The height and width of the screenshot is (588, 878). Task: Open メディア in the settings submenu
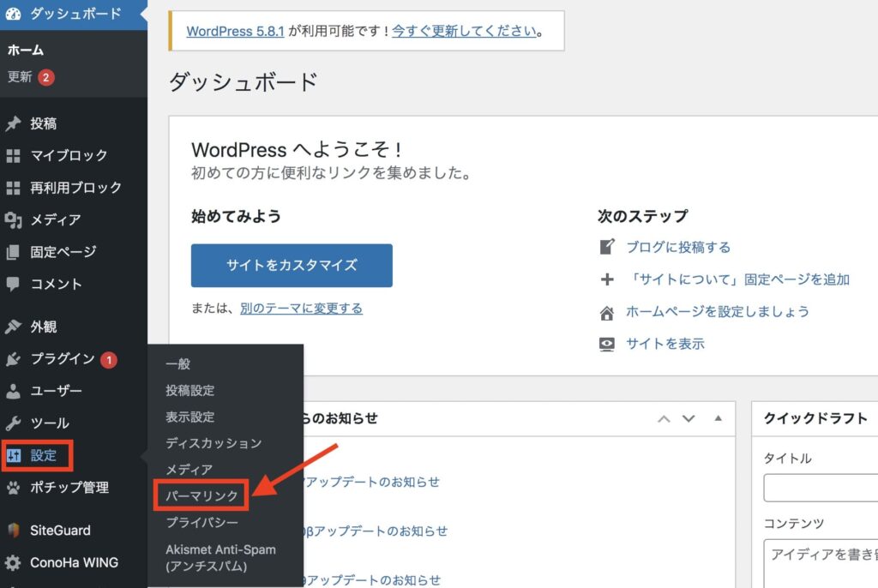tap(189, 469)
